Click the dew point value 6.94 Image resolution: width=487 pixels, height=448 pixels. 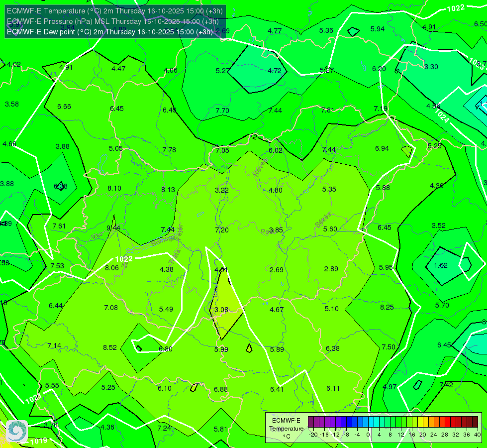pyautogui.click(x=382, y=149)
